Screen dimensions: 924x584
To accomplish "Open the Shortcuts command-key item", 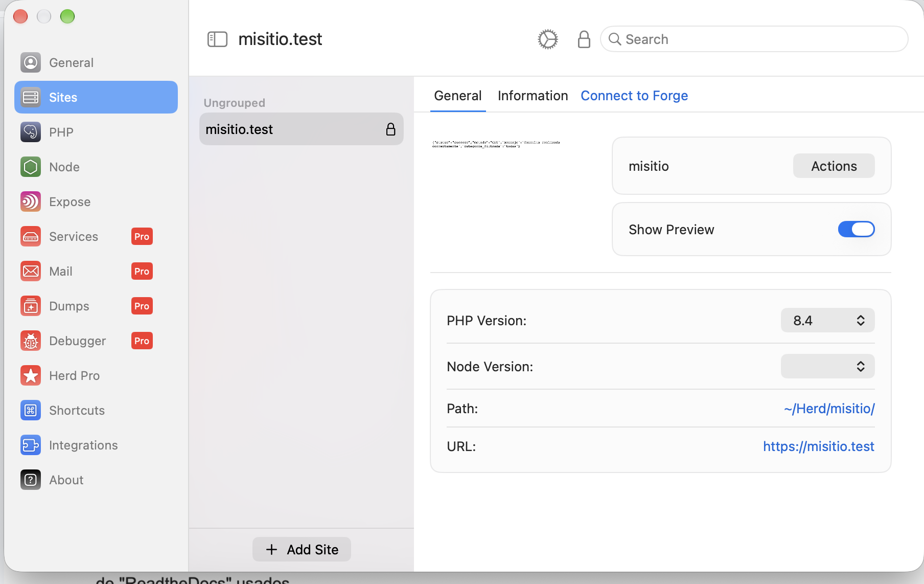I will (x=96, y=410).
